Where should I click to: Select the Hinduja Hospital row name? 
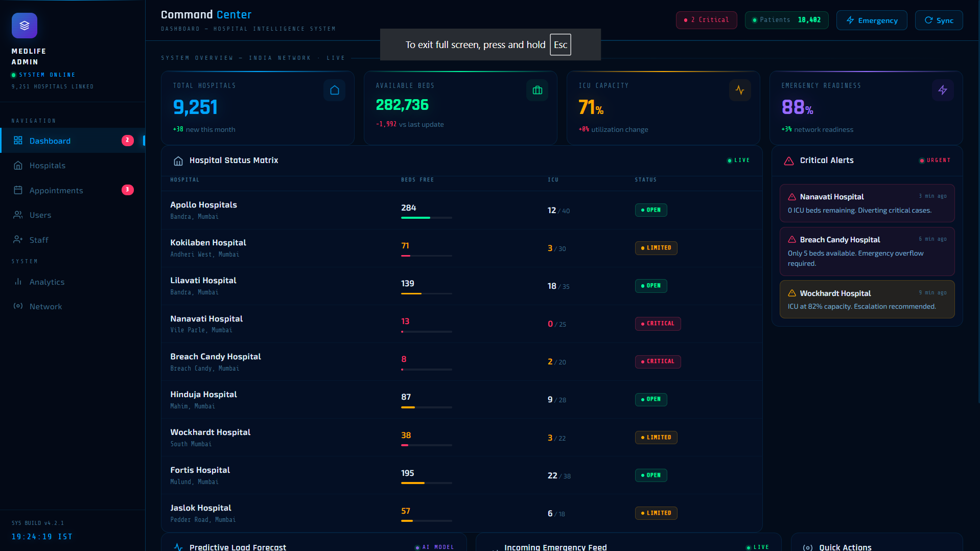pyautogui.click(x=203, y=395)
